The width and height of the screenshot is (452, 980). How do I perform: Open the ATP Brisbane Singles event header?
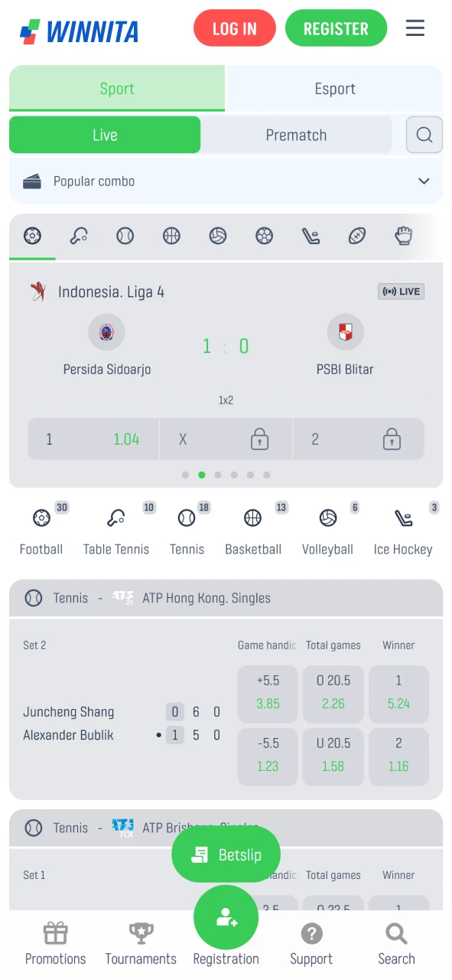[226, 828]
